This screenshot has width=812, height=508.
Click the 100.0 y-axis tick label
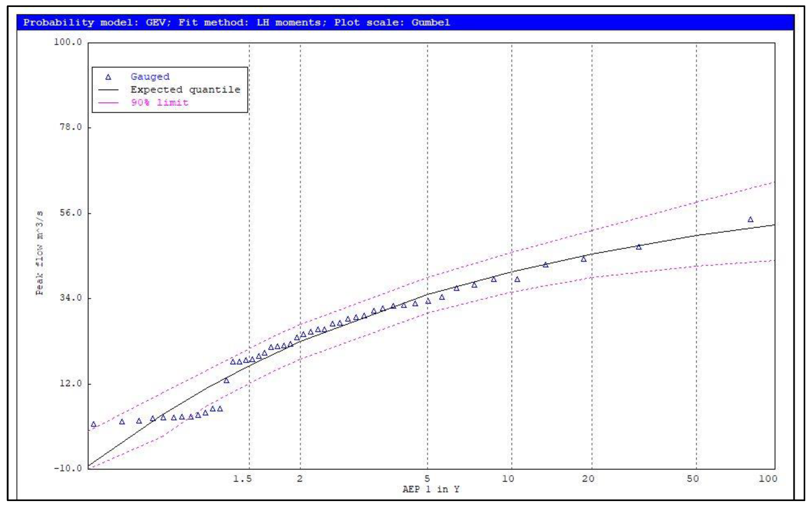coord(68,42)
